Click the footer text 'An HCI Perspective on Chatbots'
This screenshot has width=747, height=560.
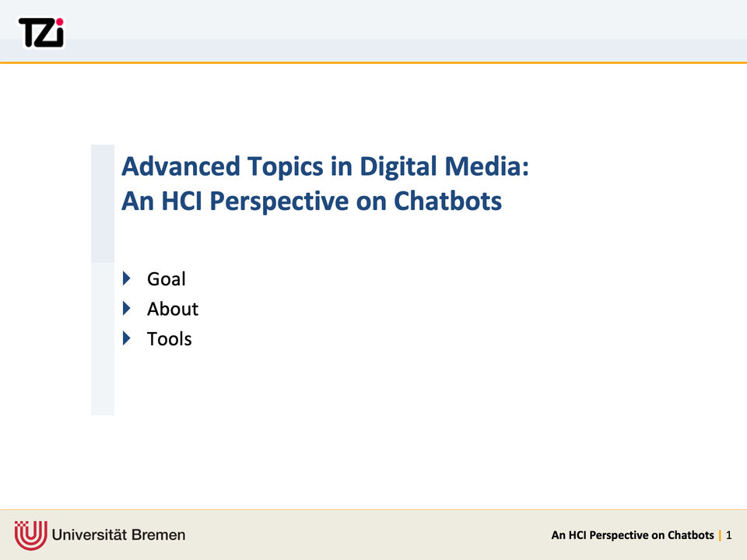[x=632, y=535]
